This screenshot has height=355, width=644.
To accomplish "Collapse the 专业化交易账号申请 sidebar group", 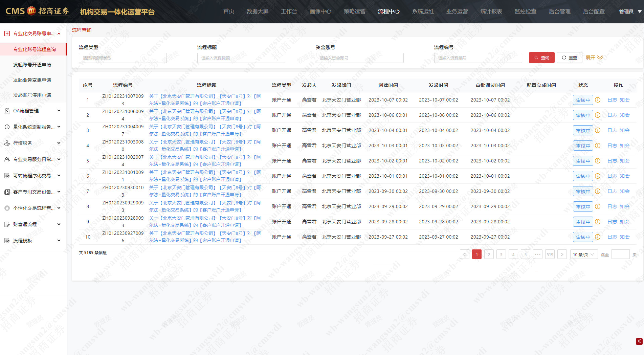I will pos(59,34).
